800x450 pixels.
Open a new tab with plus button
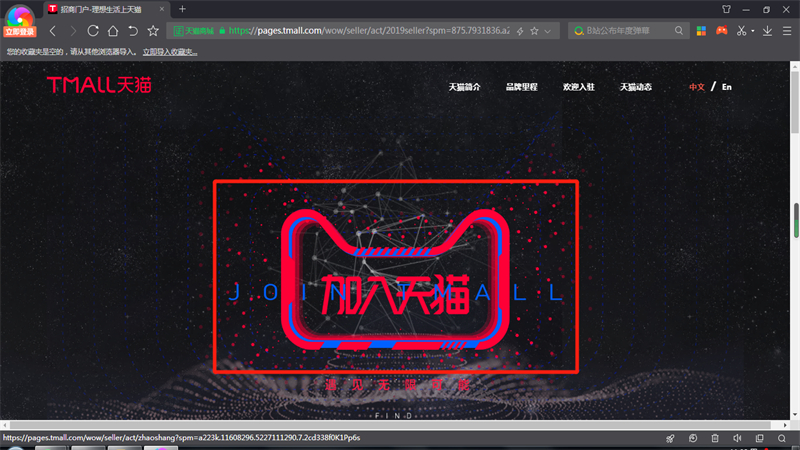pyautogui.click(x=182, y=9)
